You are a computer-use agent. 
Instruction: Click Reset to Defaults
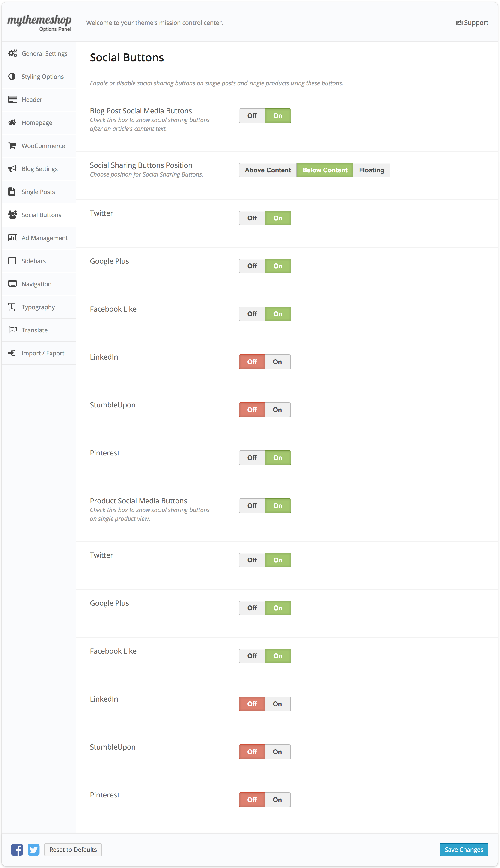(73, 850)
